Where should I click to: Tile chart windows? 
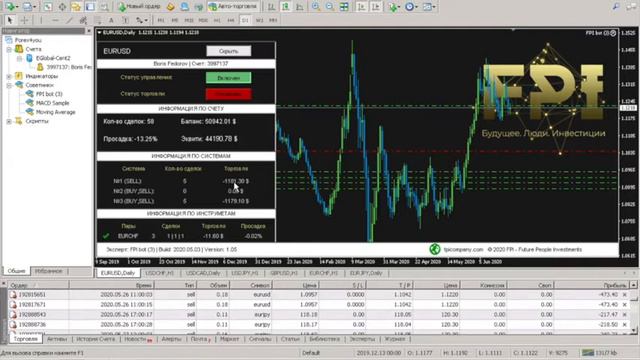point(344,7)
